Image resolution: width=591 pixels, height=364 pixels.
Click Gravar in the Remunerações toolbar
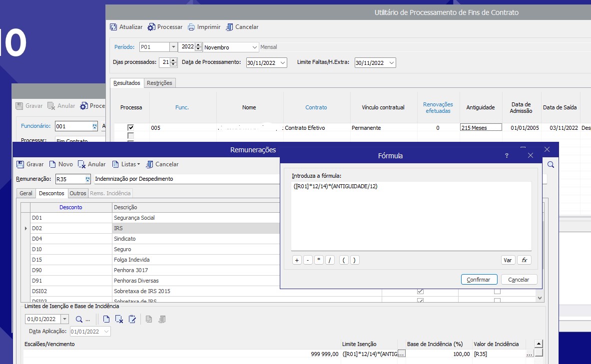pos(30,164)
